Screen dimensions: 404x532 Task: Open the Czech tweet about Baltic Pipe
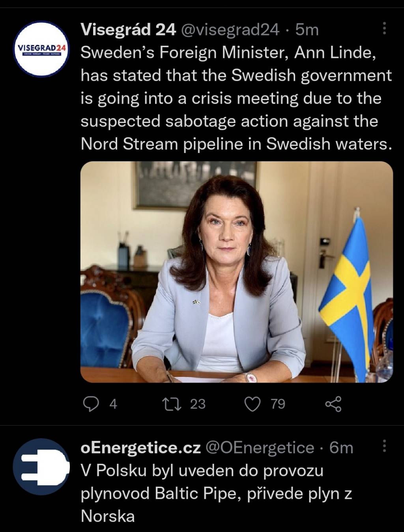click(x=216, y=493)
